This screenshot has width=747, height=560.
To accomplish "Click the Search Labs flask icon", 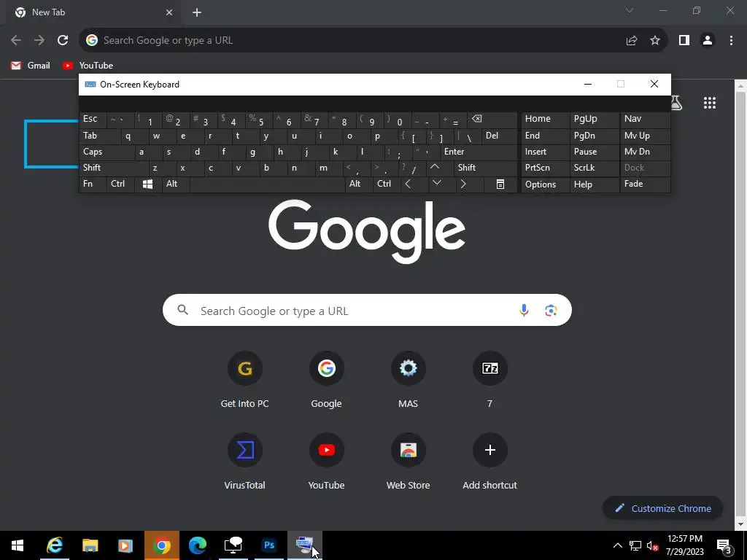I will (x=676, y=103).
